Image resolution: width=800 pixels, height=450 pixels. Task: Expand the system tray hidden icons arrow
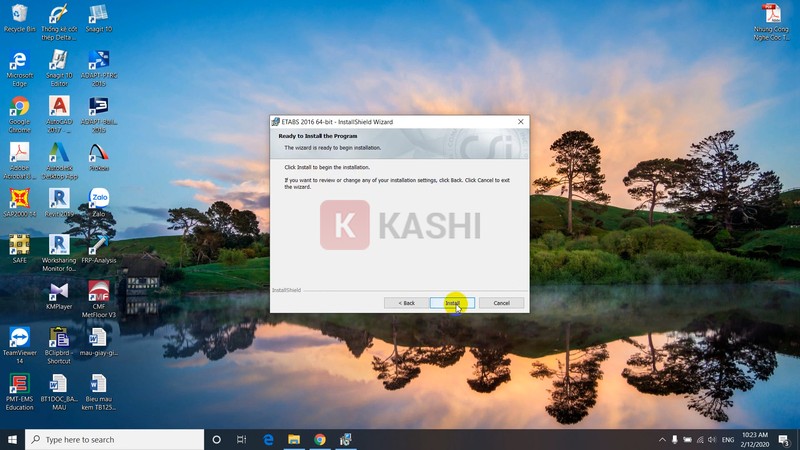[x=662, y=439]
